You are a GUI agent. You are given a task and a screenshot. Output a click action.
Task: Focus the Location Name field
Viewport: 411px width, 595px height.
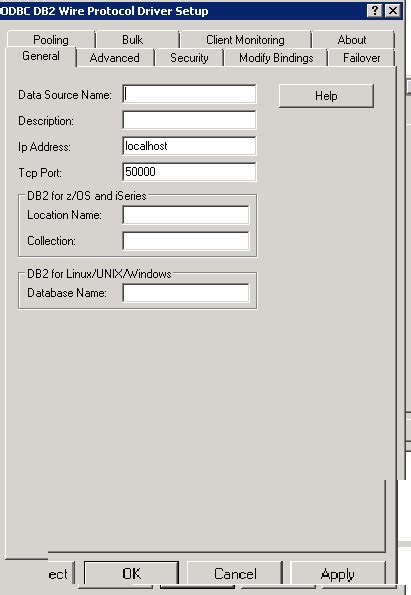[x=186, y=215]
